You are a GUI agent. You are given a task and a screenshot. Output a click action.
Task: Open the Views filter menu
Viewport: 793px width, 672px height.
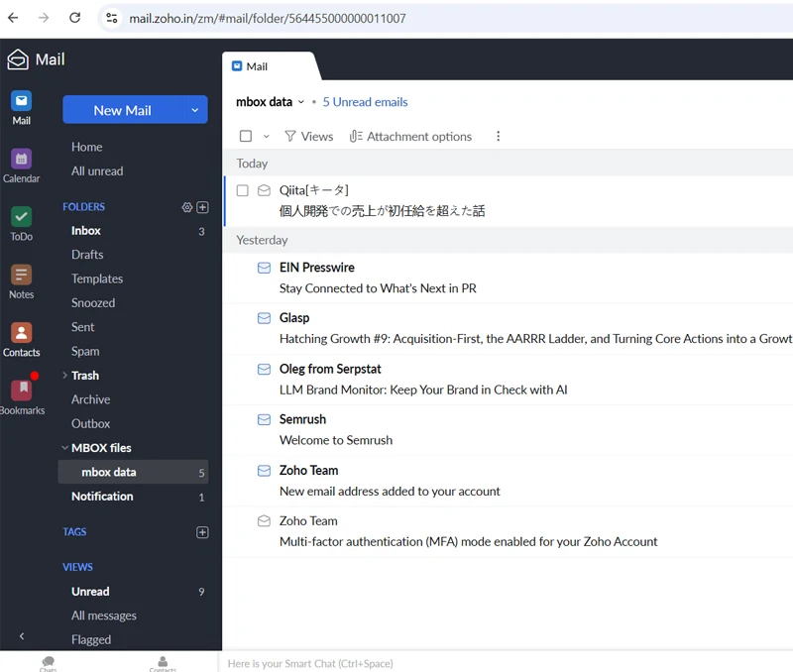(308, 137)
